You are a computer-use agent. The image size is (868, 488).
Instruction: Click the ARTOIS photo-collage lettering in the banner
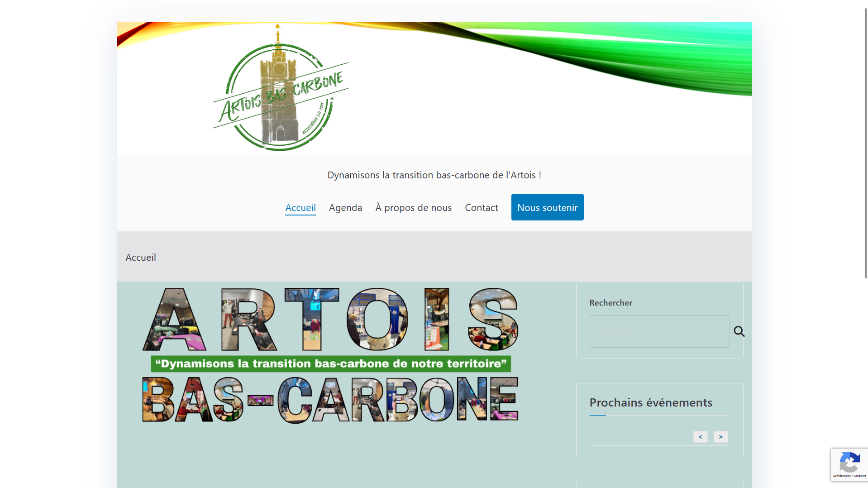[x=330, y=320]
